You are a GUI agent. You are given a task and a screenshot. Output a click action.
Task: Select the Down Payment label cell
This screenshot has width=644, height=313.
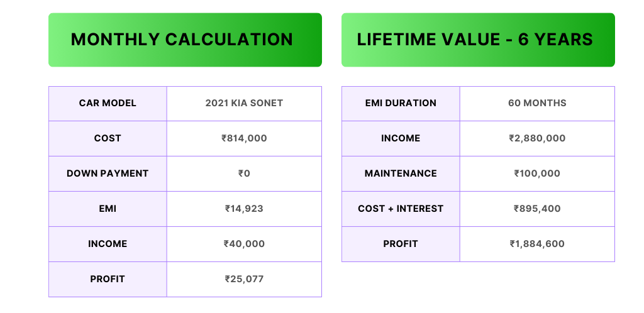(108, 174)
